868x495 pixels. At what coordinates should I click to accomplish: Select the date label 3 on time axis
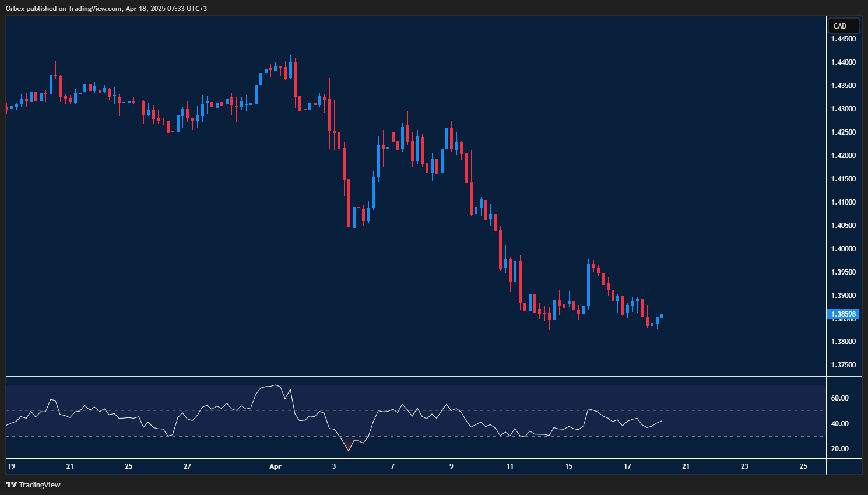[x=334, y=466]
